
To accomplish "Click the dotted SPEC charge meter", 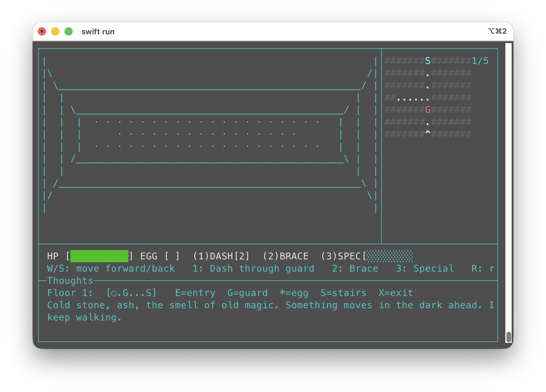I will point(390,256).
